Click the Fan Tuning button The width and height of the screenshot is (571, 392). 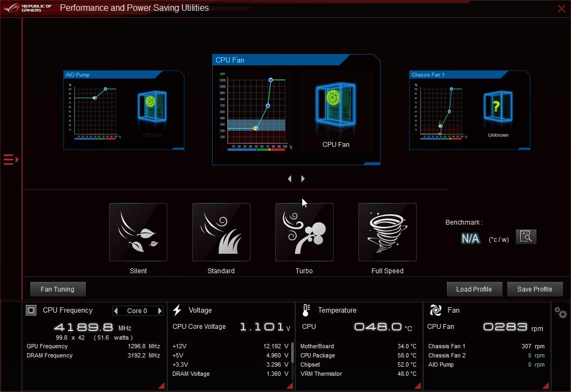(x=58, y=289)
